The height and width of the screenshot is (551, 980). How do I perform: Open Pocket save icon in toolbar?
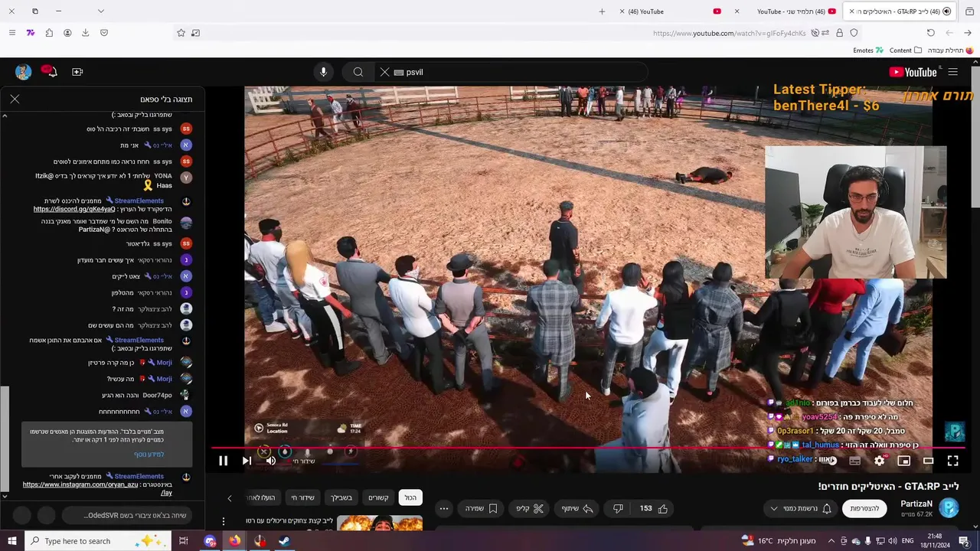[x=104, y=33]
